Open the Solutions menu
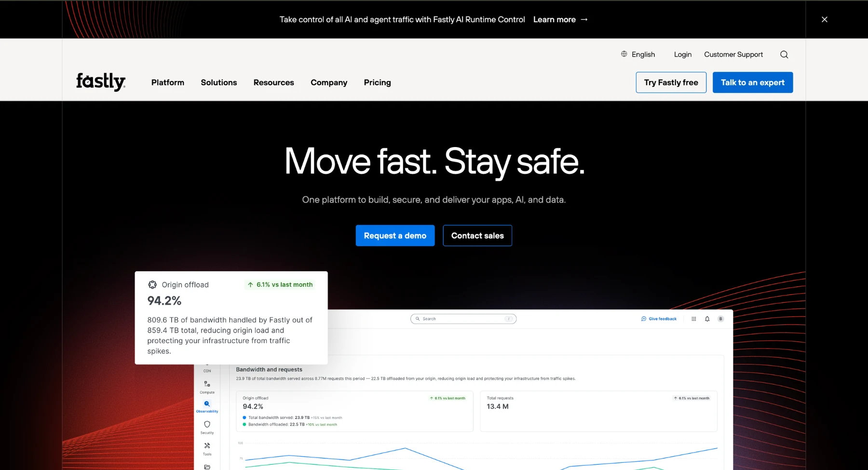 click(219, 82)
